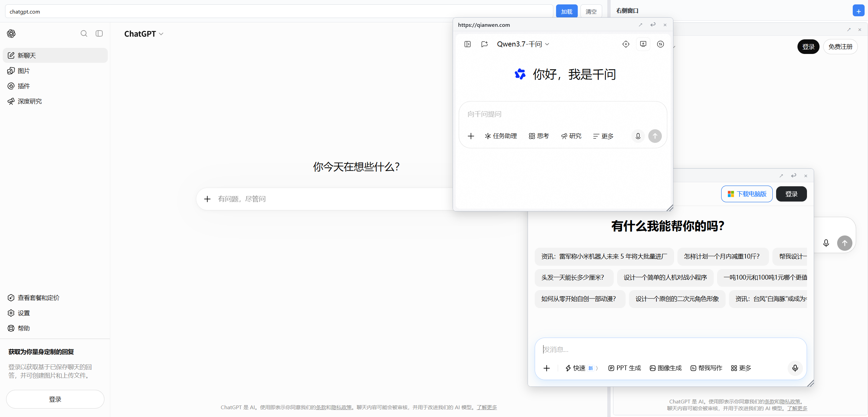868x417 pixels.
Task: Add a right-side window with plus button
Action: point(859,11)
